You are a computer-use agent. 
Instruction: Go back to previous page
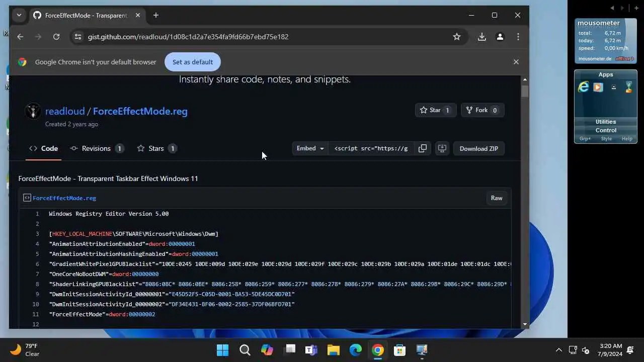tap(20, 37)
